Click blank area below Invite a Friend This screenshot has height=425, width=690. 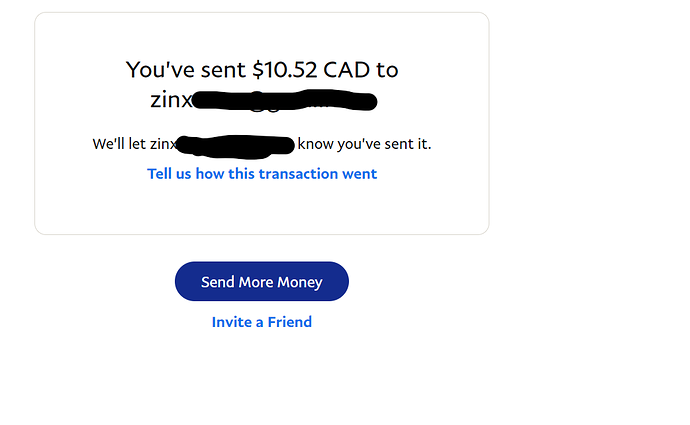[261, 380]
